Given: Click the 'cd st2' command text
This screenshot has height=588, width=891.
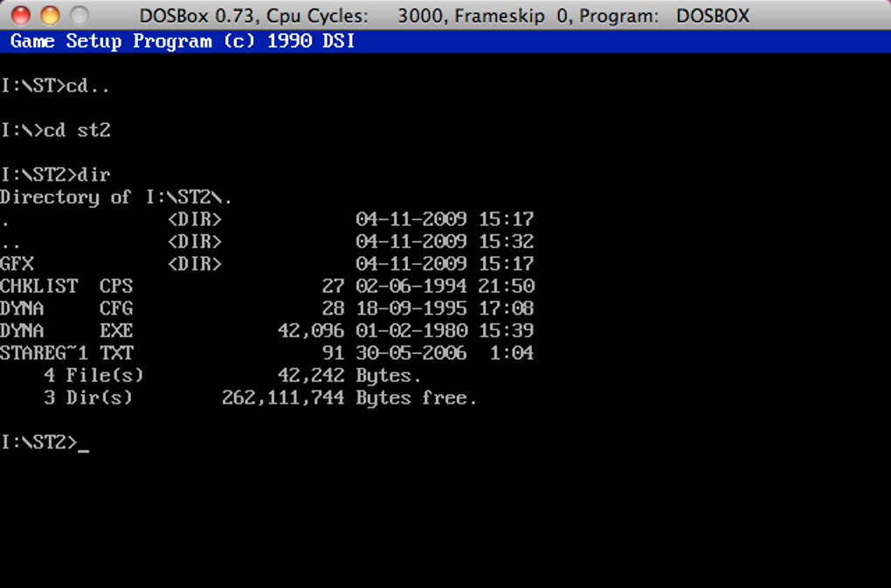Looking at the screenshot, I should click(77, 130).
